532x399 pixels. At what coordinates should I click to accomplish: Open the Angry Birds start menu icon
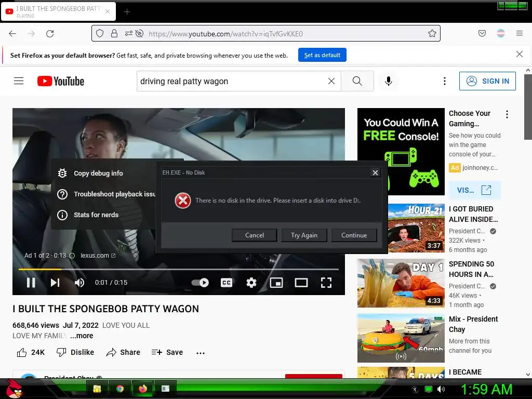pos(14,389)
